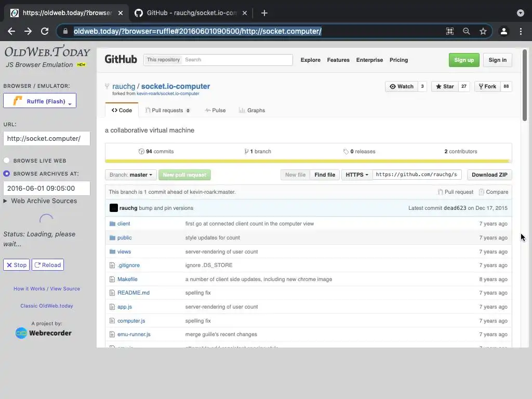The height and width of the screenshot is (399, 532).
Task: Open Explore in GitHub header
Action: pos(311,60)
